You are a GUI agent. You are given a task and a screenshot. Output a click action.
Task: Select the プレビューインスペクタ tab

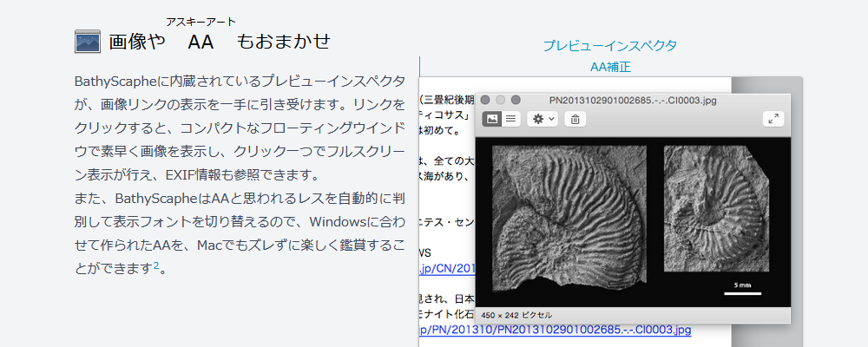click(x=609, y=46)
